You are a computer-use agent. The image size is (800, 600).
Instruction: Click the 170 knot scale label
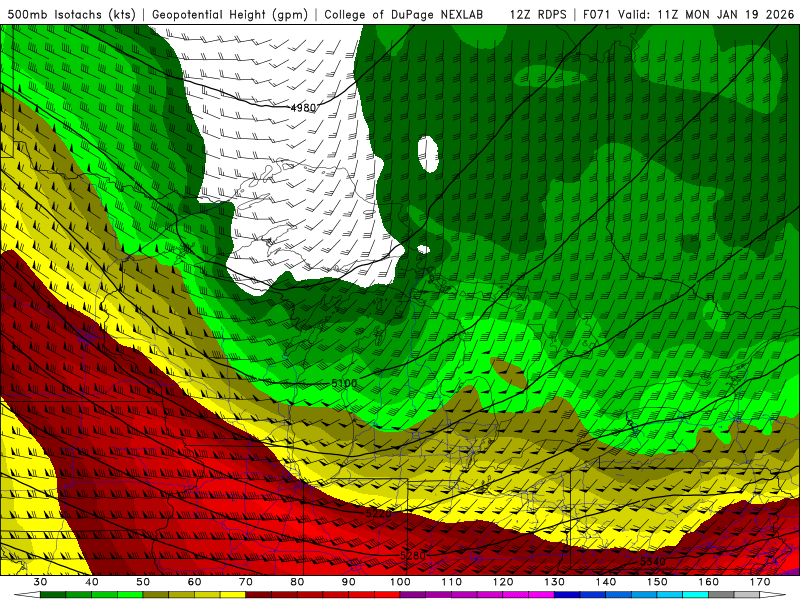pos(760,582)
